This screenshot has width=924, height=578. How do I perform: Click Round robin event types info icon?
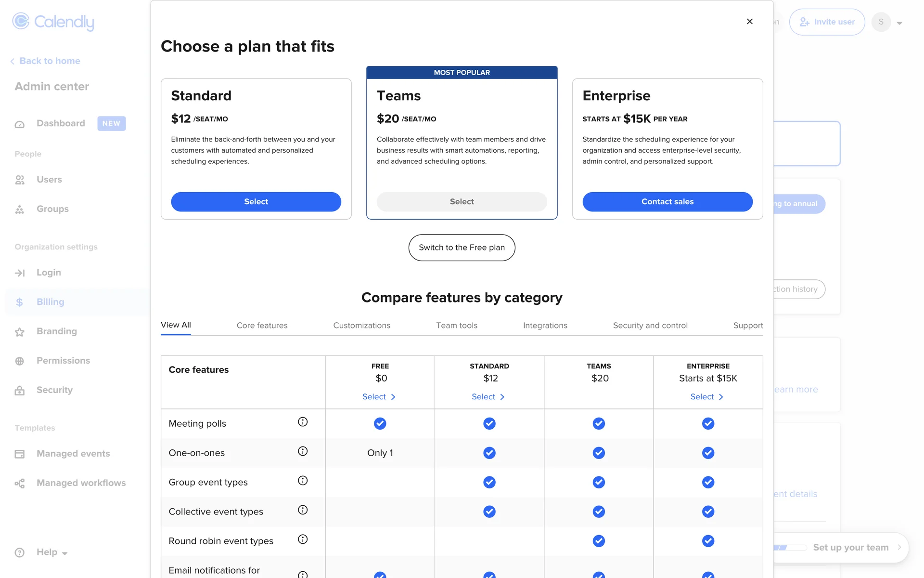point(303,539)
